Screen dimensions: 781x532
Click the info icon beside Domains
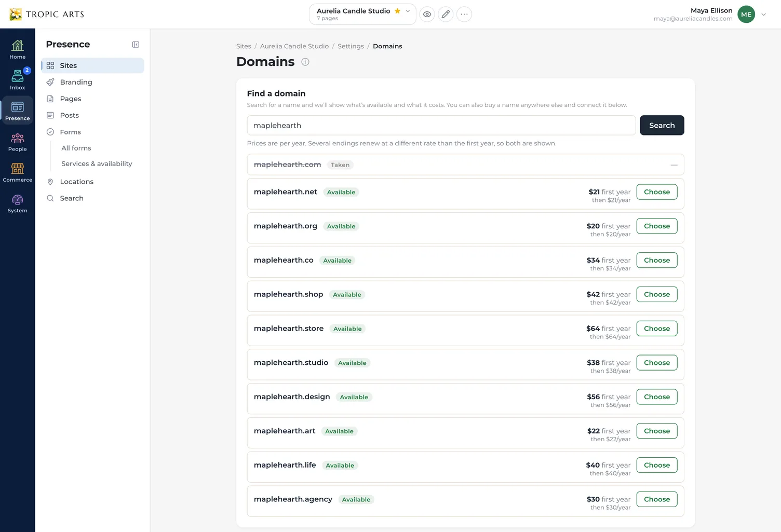[305, 62]
